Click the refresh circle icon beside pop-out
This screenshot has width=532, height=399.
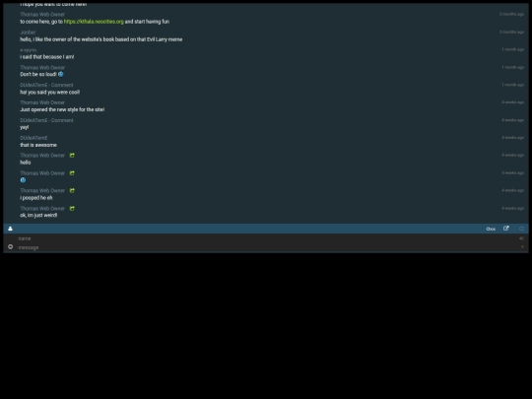521,229
